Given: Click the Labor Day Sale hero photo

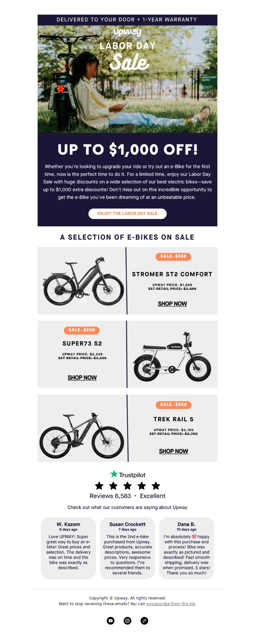Looking at the screenshot, I should (x=127, y=79).
